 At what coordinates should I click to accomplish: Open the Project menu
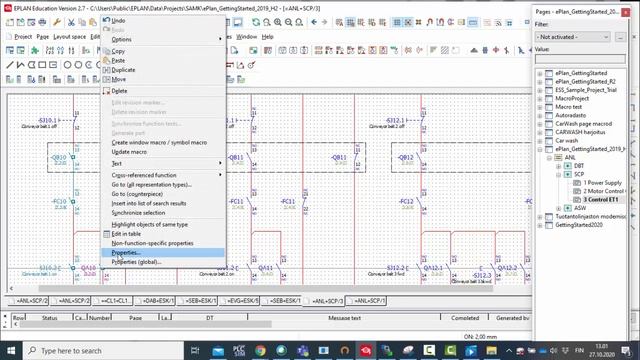23,37
